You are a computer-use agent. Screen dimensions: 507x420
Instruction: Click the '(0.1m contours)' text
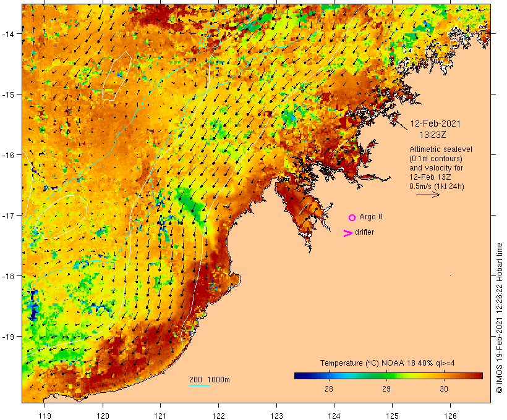click(436, 159)
